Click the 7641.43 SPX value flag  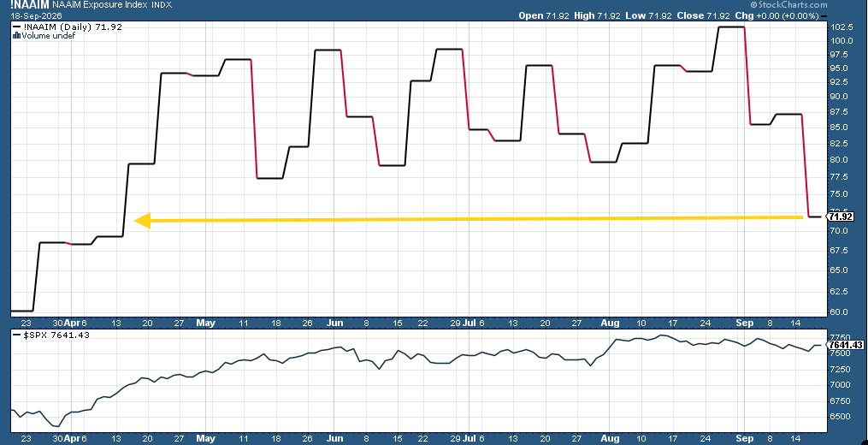pos(844,345)
